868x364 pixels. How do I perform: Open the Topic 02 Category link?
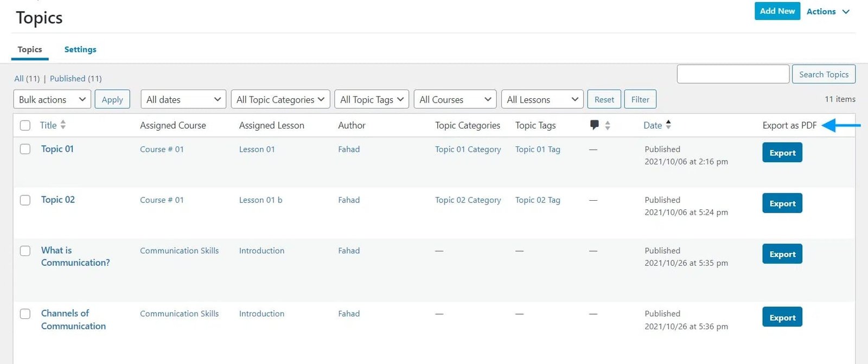pyautogui.click(x=468, y=200)
